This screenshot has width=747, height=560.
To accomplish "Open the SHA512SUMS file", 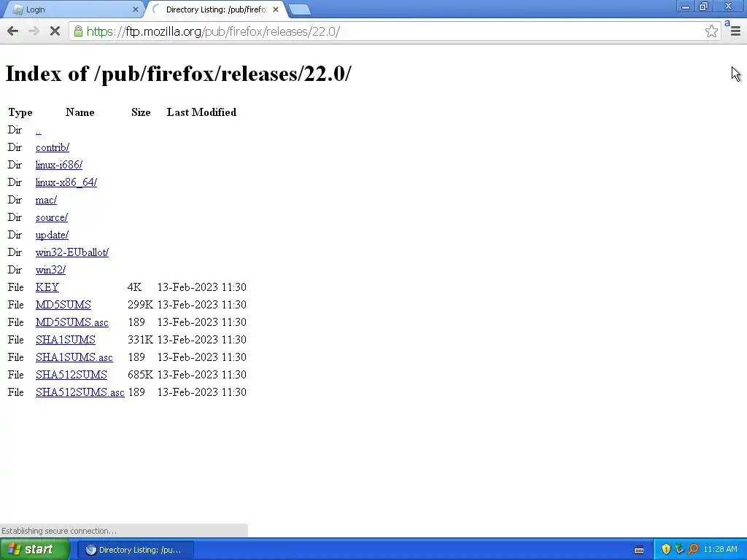I will tap(71, 375).
